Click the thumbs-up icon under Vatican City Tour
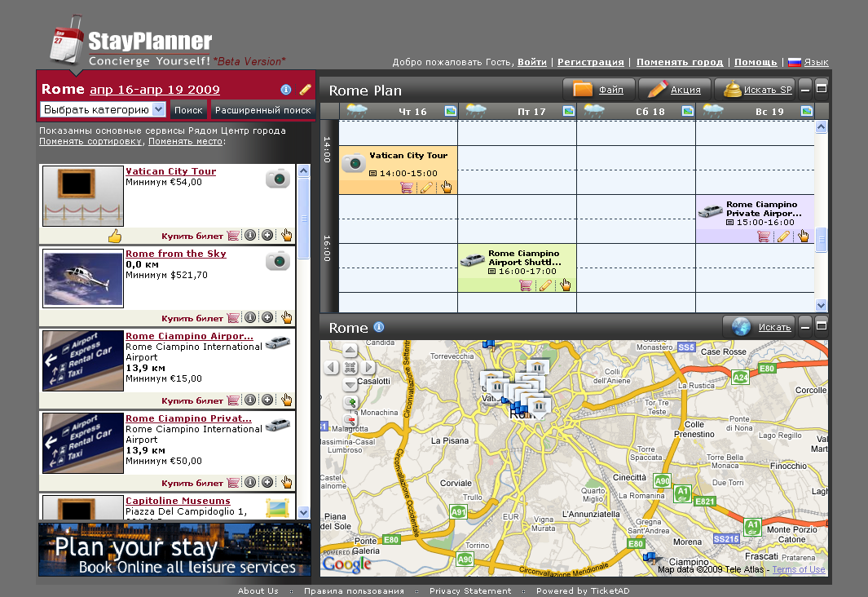 coord(114,237)
